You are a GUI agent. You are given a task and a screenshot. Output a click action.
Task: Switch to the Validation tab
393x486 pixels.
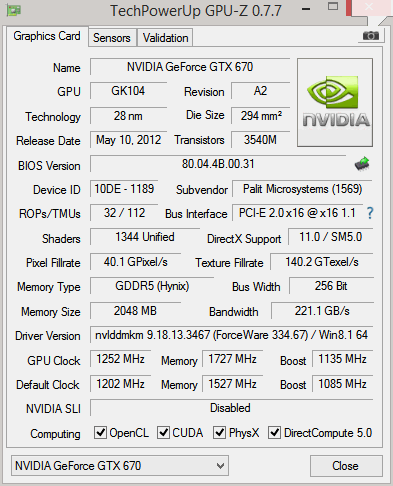tap(166, 38)
